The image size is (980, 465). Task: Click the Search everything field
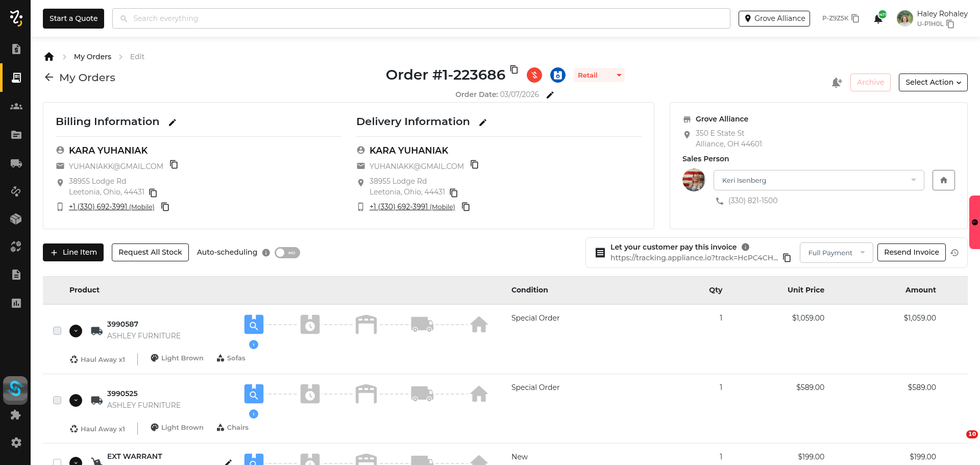click(x=421, y=18)
